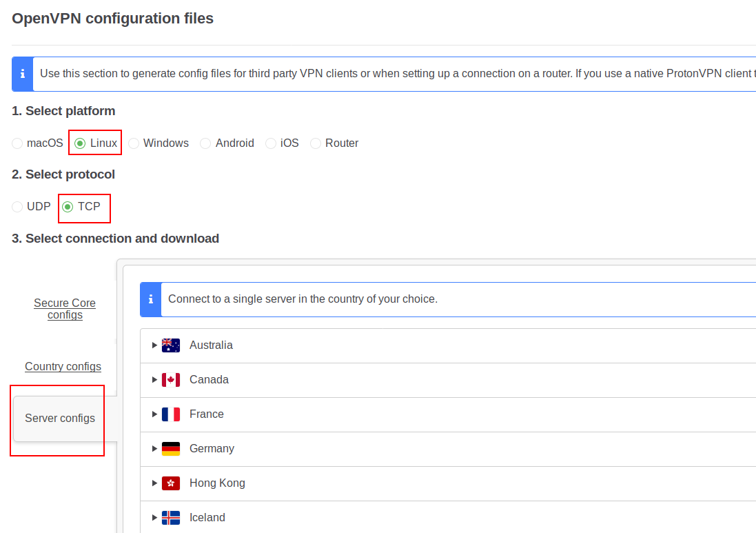Open the Secure Core configs tab

point(65,309)
